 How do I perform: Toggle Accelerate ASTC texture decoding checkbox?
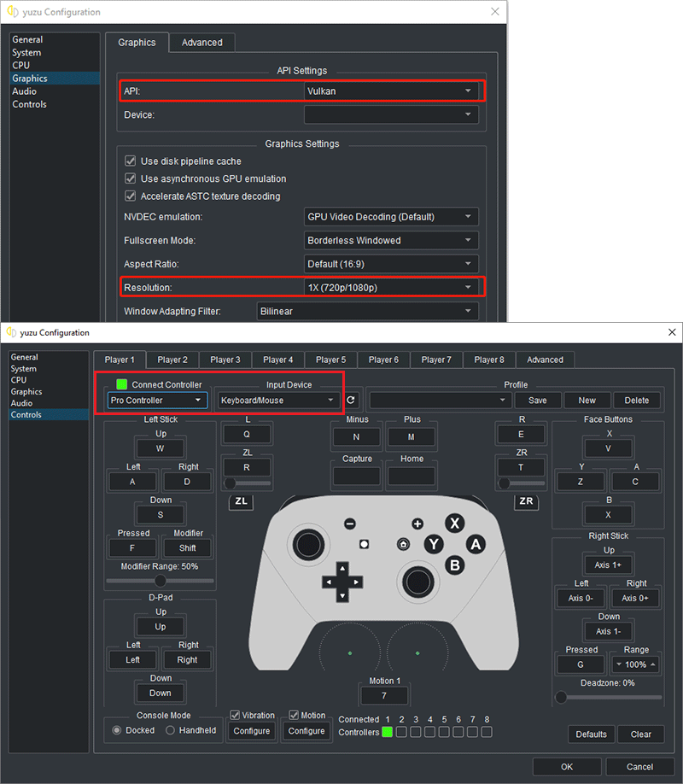tap(131, 196)
